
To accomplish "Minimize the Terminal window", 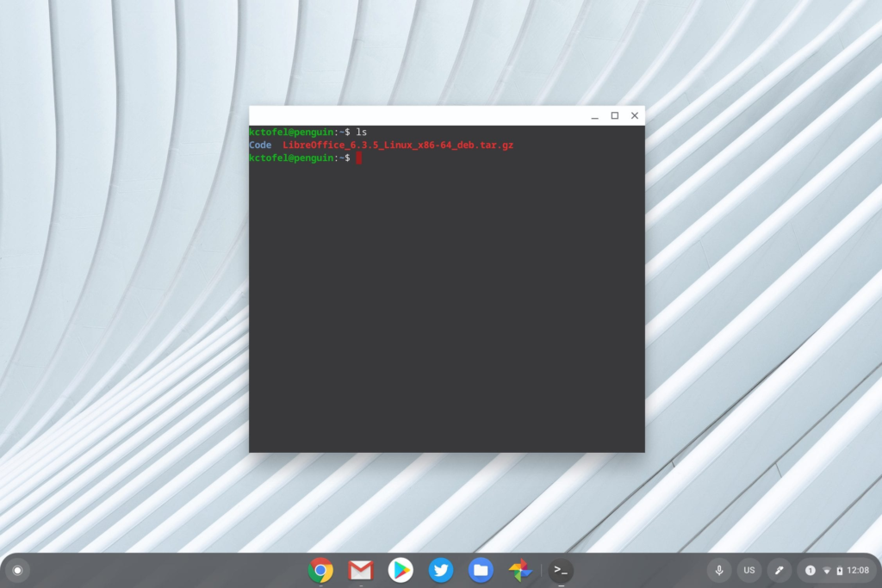I will 594,116.
